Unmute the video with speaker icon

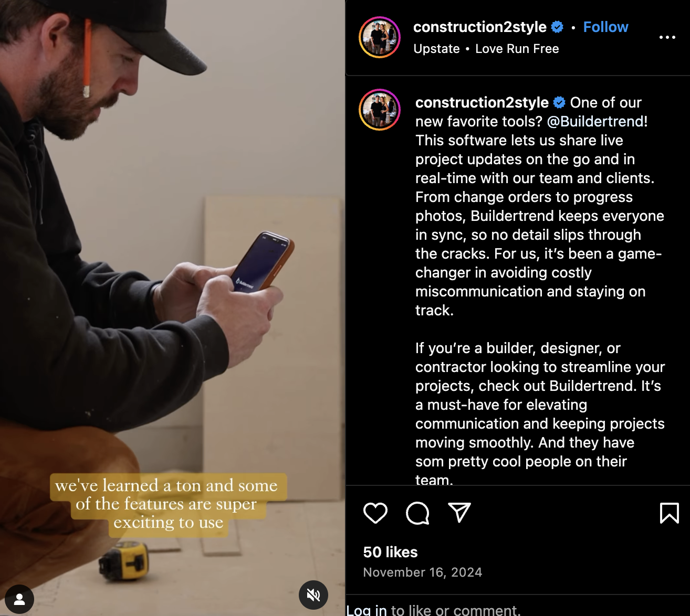pos(313,595)
